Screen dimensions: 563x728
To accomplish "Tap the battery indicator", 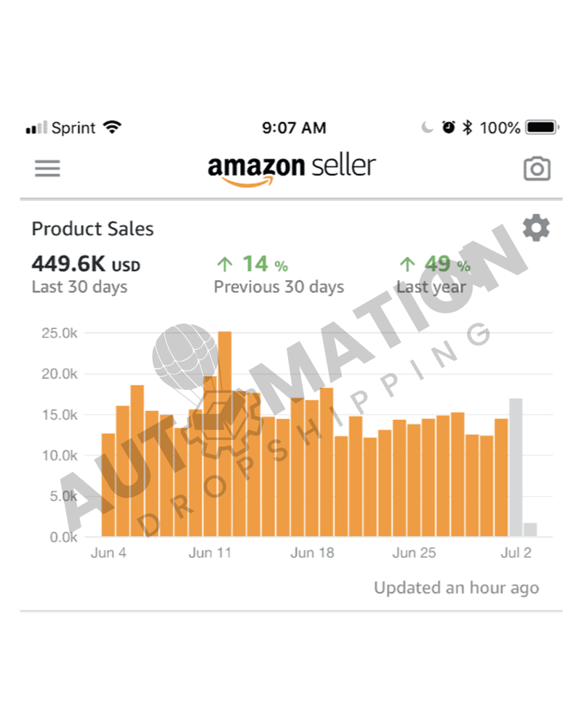I will click(540, 127).
